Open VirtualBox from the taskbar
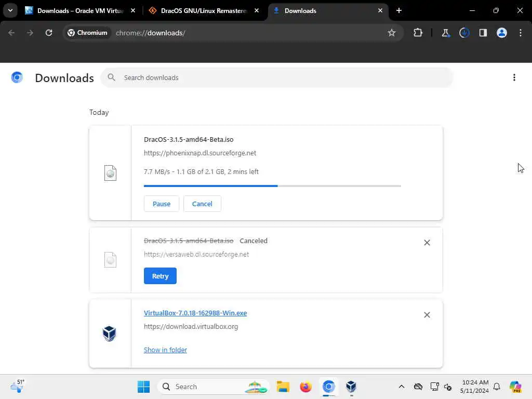 [x=351, y=387]
